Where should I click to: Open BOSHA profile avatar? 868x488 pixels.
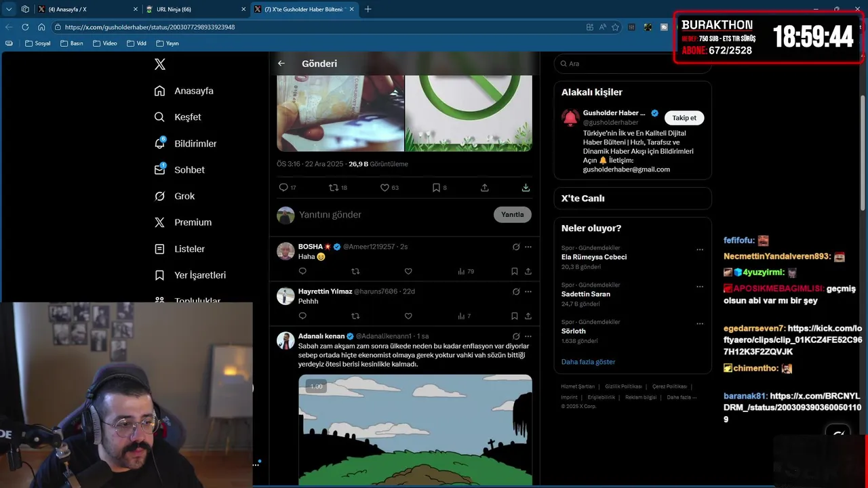tap(285, 251)
